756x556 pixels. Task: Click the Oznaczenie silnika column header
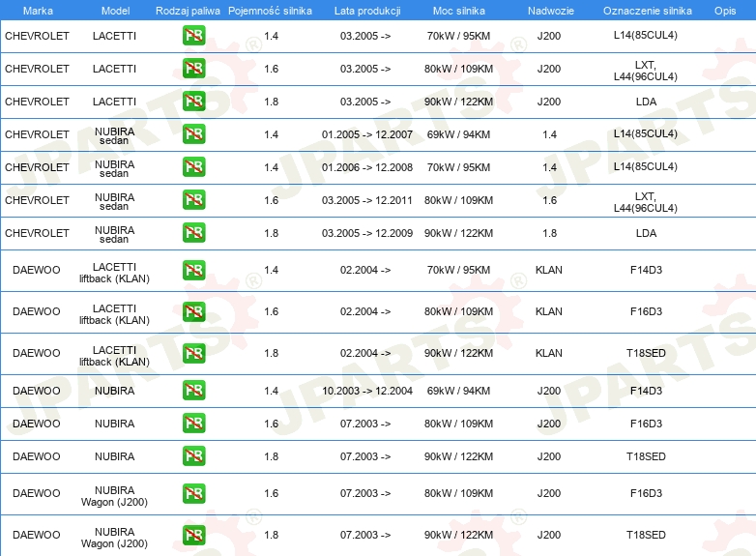[x=647, y=11]
